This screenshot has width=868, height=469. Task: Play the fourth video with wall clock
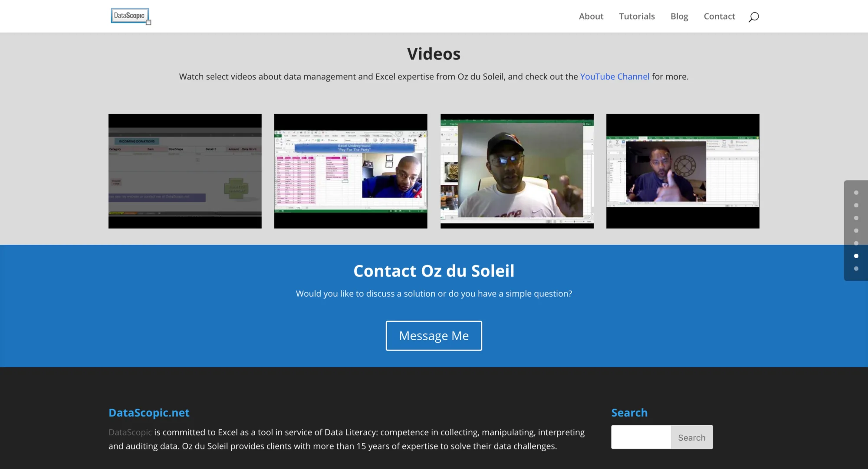(683, 171)
